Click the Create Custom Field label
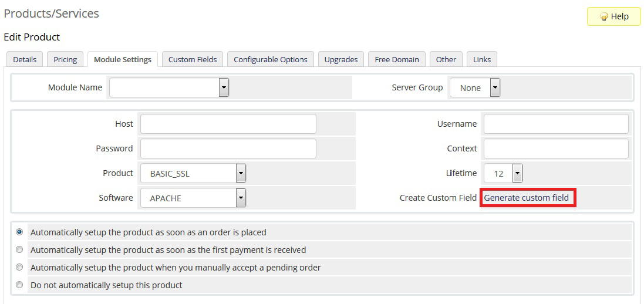Screen dimensions: 644x304 point(438,198)
